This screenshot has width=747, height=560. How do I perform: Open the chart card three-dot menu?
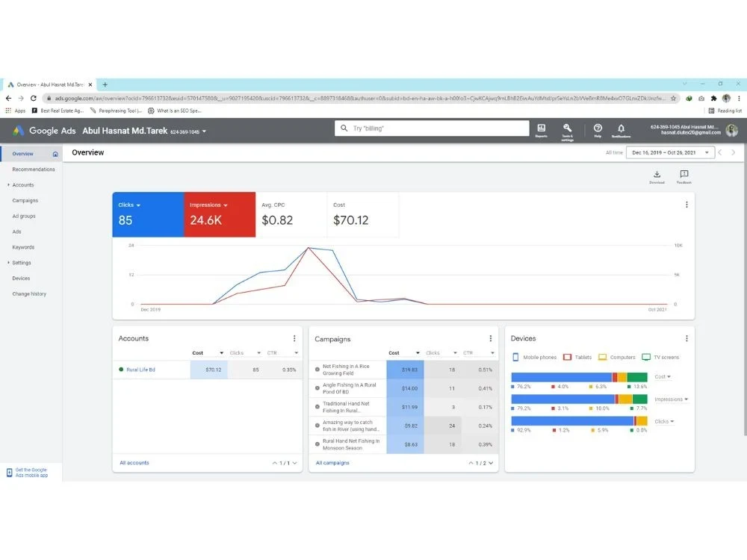pyautogui.click(x=686, y=205)
